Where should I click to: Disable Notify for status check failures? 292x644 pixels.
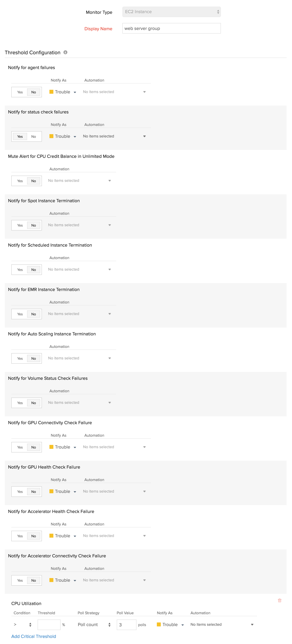click(x=34, y=136)
